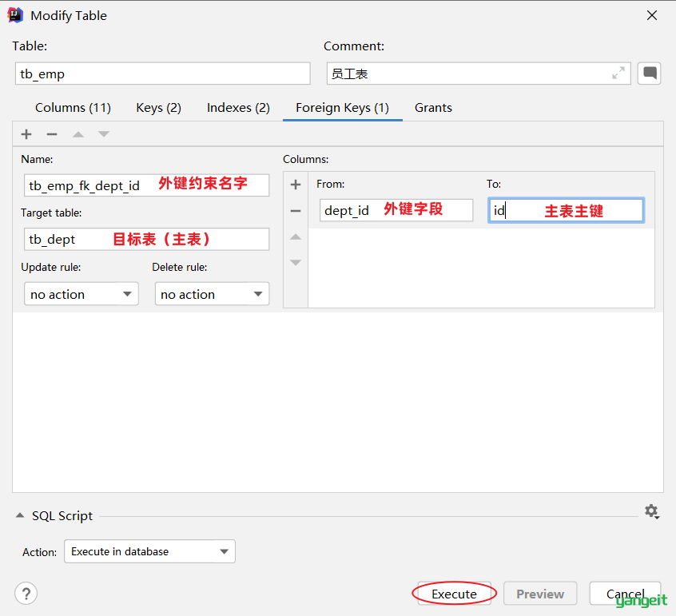Click the JetBrains app icon in title bar

(x=15, y=15)
